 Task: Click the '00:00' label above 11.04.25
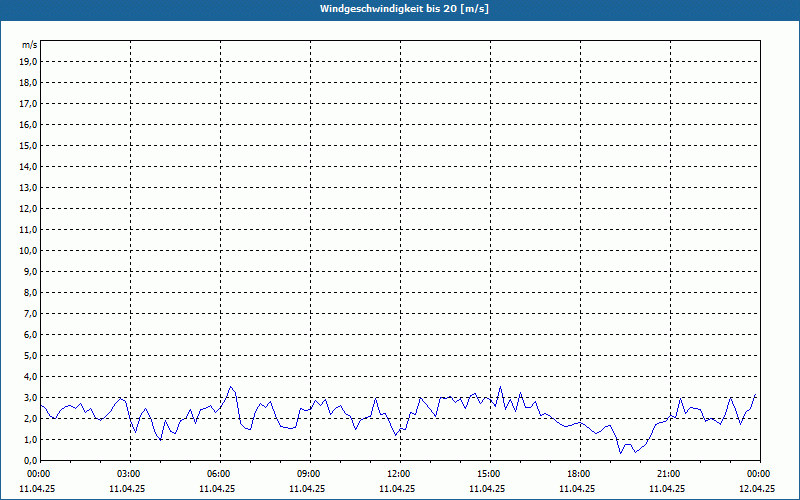coord(37,474)
